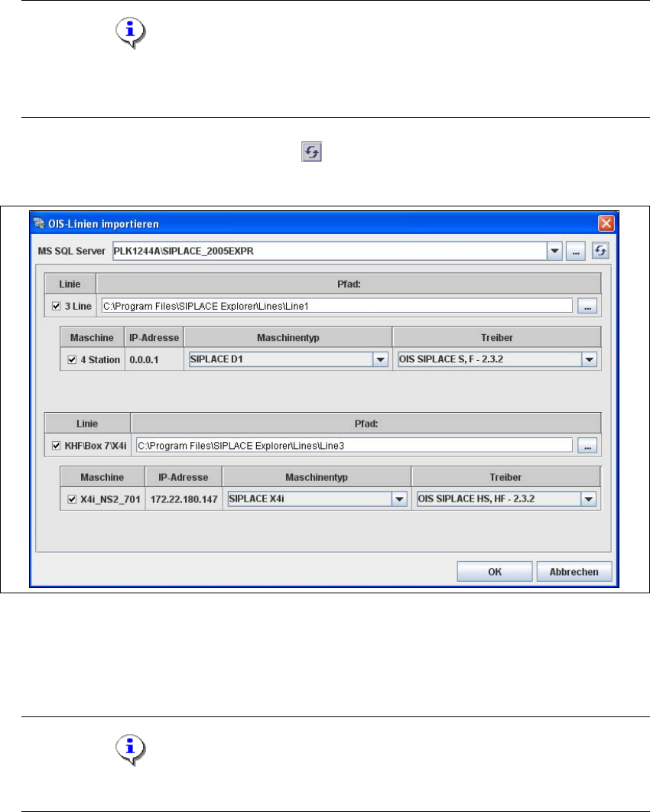Click the Abbrechen button
Screen dimensions: 650x812
[x=574, y=572]
